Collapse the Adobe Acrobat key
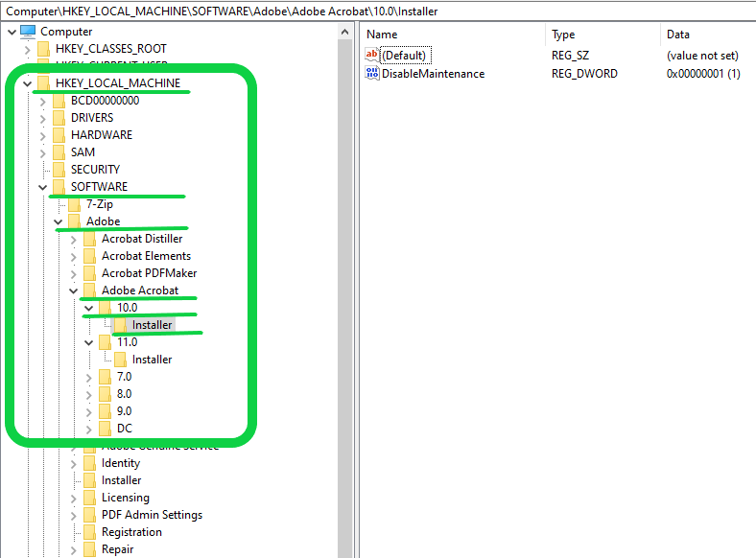This screenshot has width=756, height=558. click(74, 291)
